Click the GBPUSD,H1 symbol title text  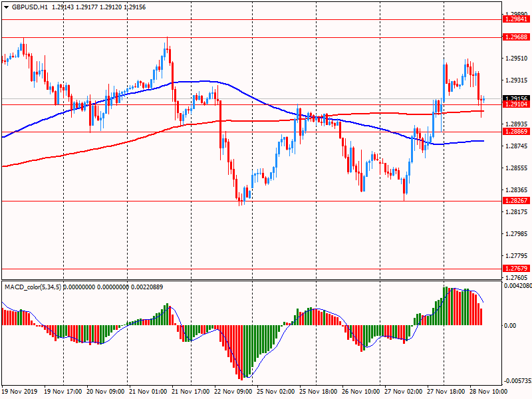point(29,7)
